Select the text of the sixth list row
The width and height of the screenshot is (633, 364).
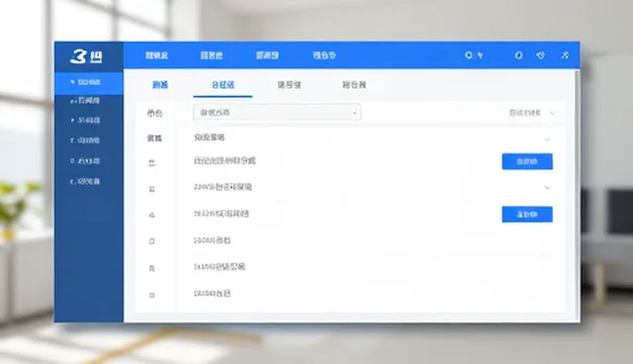click(220, 267)
